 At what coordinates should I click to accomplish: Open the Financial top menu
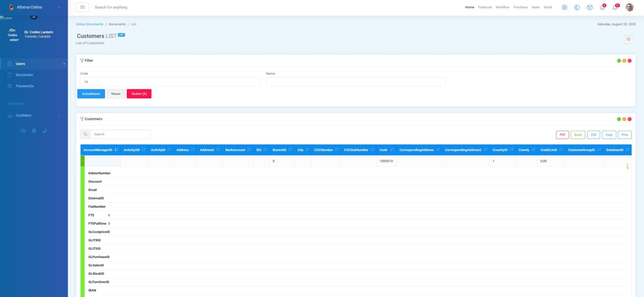pos(484,7)
